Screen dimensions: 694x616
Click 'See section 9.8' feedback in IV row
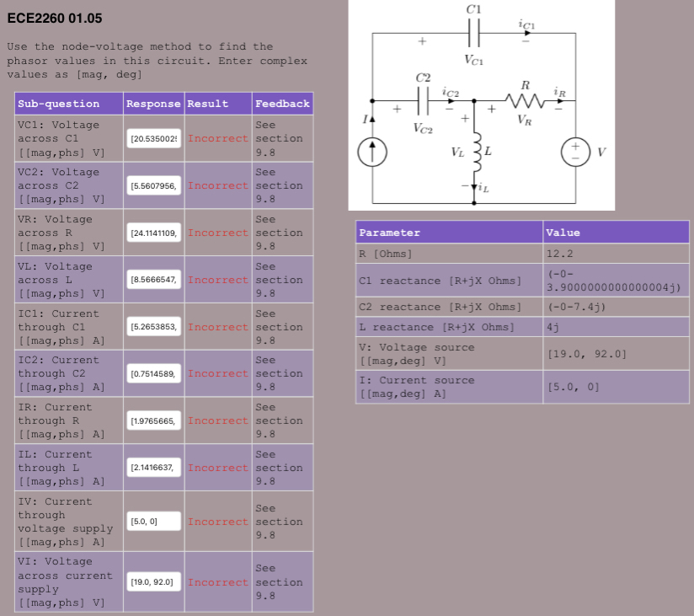pyautogui.click(x=279, y=522)
